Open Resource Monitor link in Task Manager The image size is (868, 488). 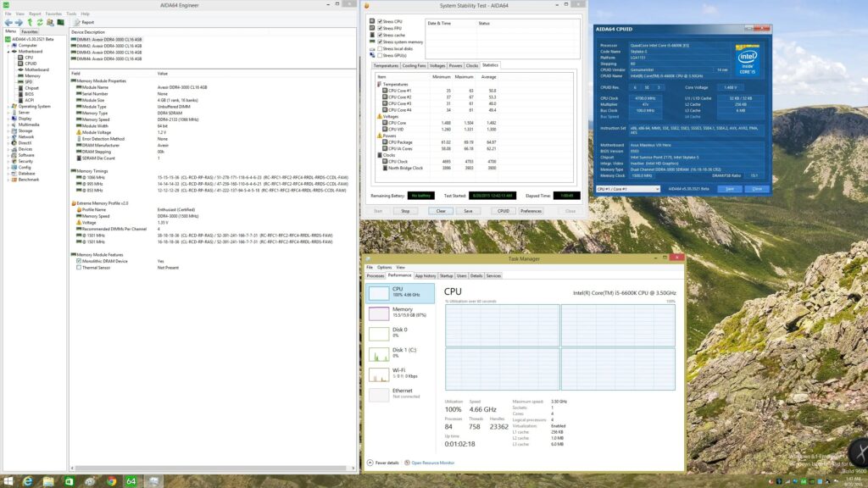pyautogui.click(x=432, y=463)
